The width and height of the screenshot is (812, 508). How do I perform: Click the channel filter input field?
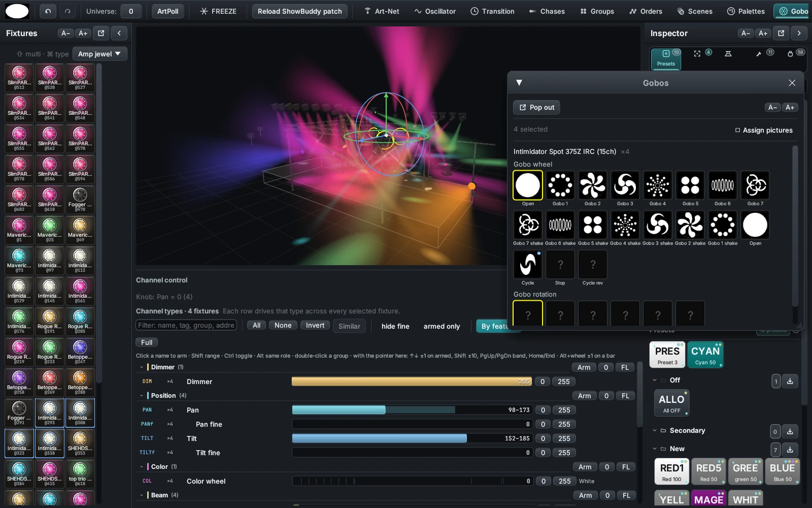(187, 325)
